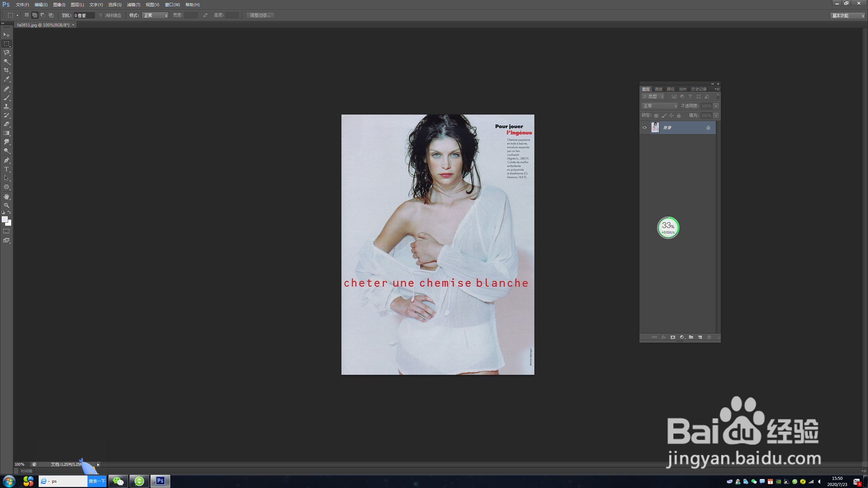This screenshot has width=868, height=488.
Task: Open the 滤镜(T) menu
Action: (x=133, y=5)
